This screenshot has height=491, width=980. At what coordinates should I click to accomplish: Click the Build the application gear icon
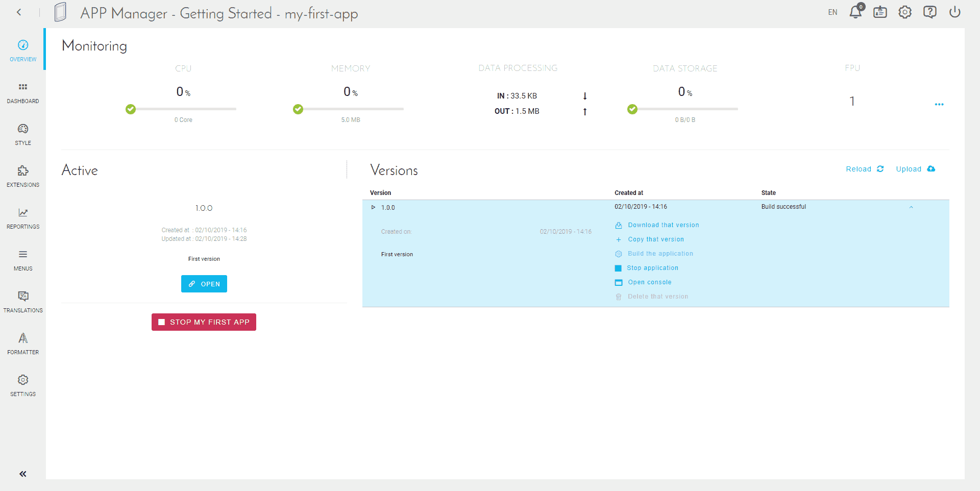[x=619, y=254]
